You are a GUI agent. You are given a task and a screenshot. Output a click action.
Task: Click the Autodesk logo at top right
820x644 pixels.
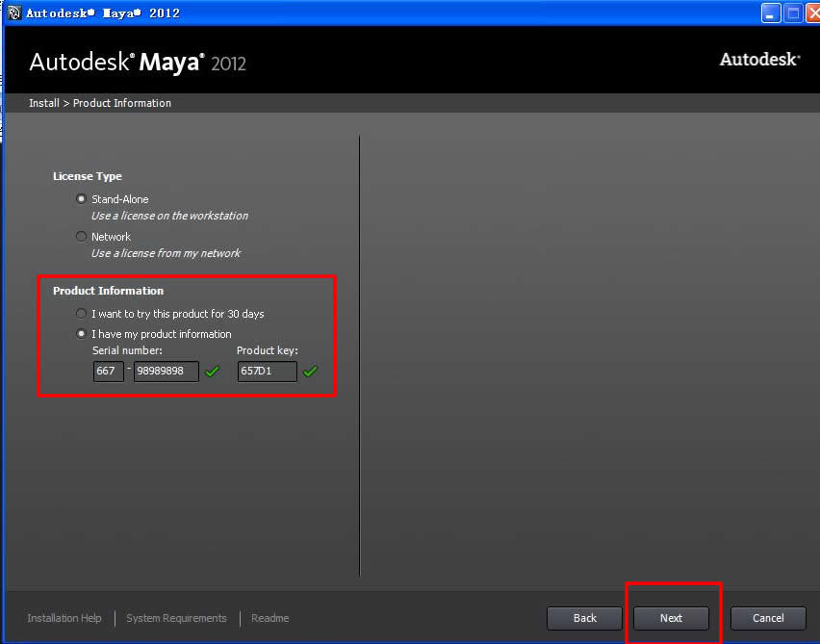760,59
